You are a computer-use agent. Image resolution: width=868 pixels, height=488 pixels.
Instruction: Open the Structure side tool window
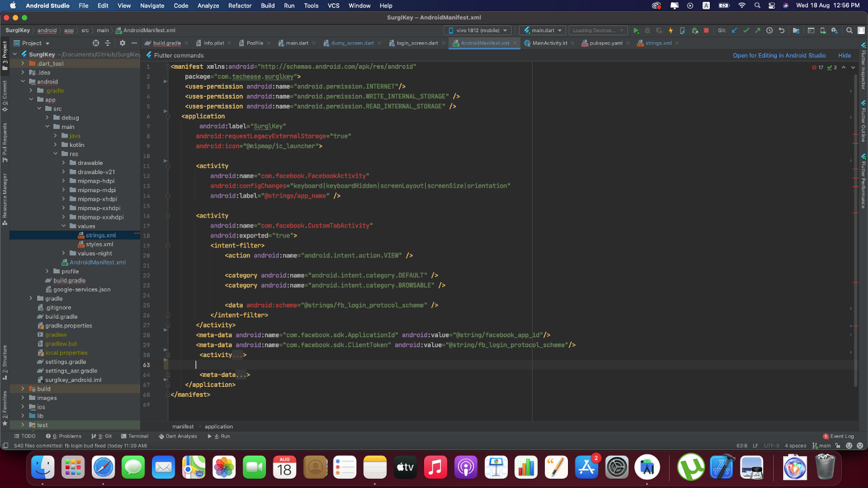coord(4,362)
